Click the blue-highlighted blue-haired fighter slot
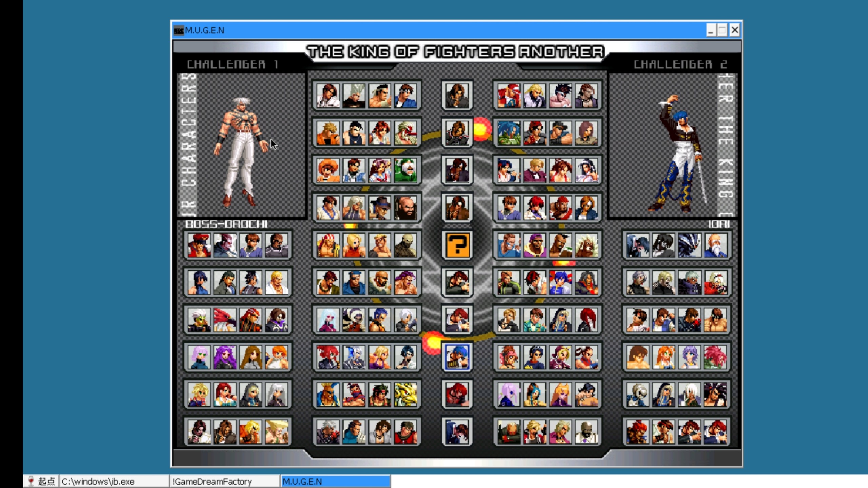This screenshot has height=488, width=868. click(x=457, y=357)
